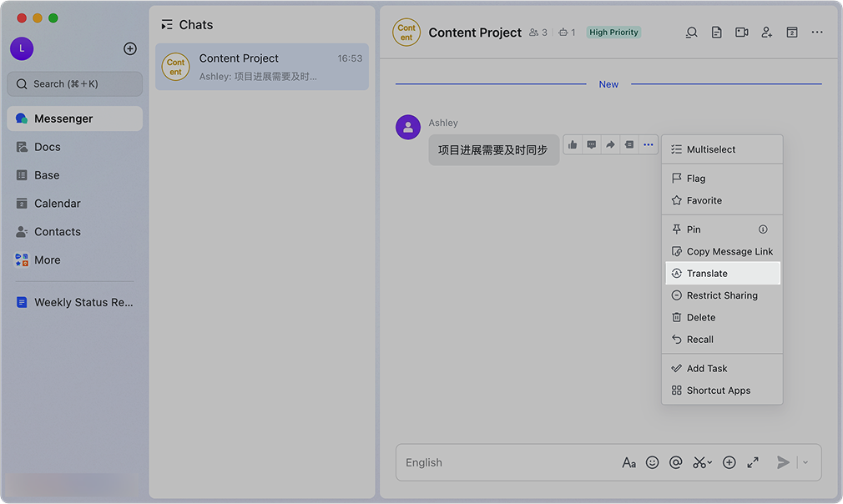Click the info icon next to Pin
The image size is (843, 504).
[763, 229]
